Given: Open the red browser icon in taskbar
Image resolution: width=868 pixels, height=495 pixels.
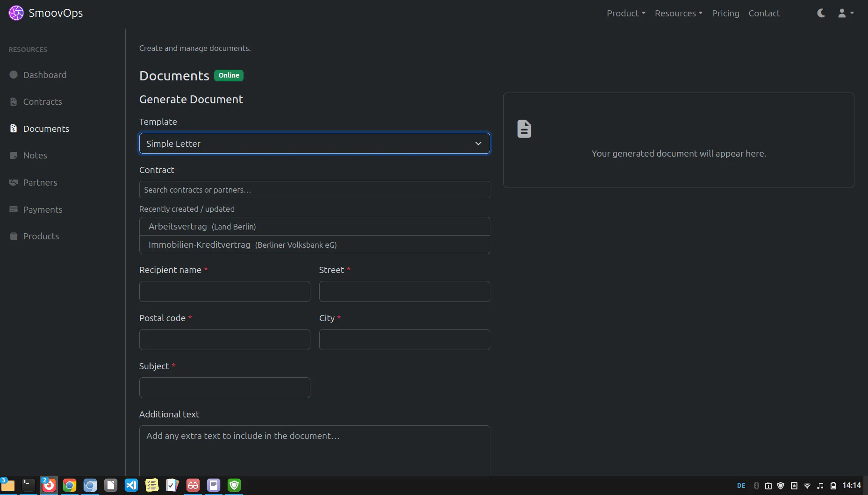Looking at the screenshot, I should 49,486.
